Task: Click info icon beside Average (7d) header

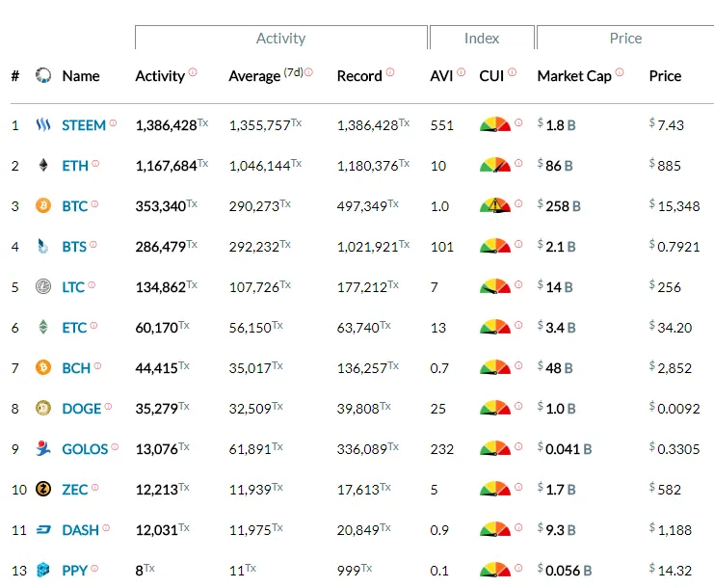Action: (x=308, y=72)
